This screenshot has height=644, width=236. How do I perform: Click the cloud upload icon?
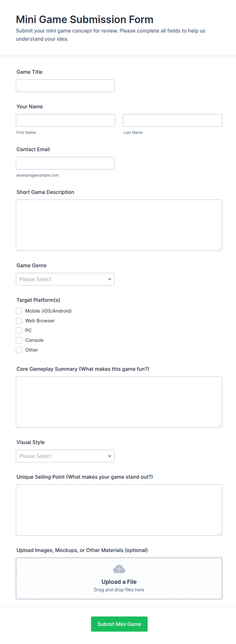tap(119, 569)
